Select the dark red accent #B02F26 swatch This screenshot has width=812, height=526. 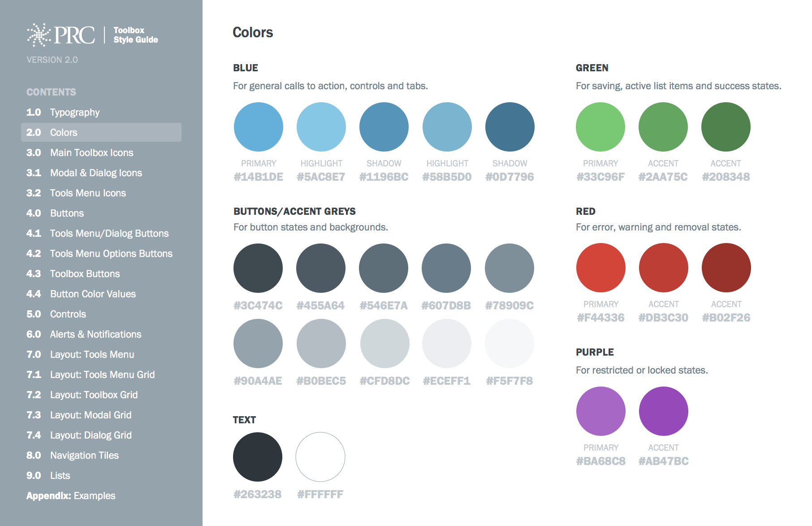pyautogui.click(x=726, y=268)
